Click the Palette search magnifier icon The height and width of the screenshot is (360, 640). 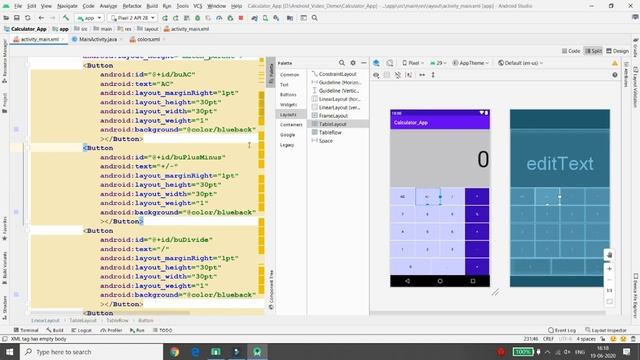point(342,63)
